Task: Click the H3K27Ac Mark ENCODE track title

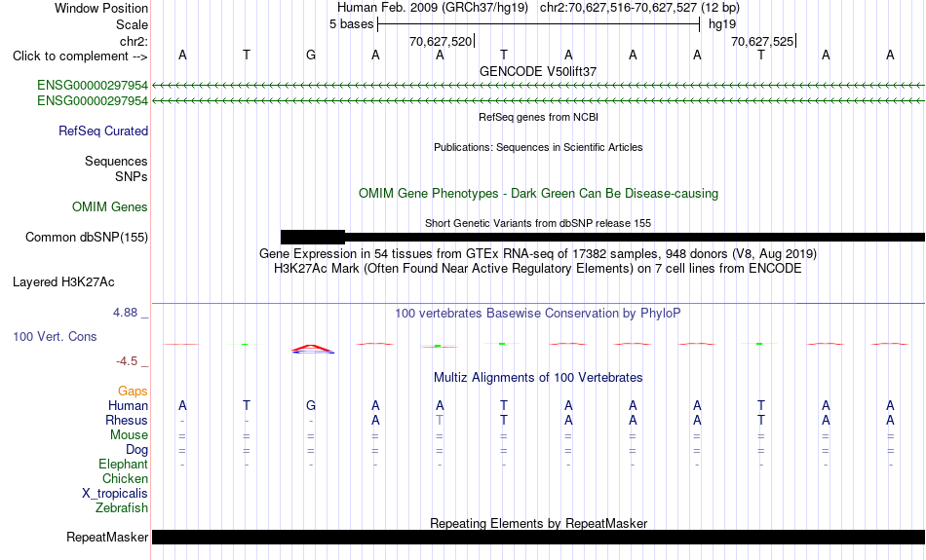Action: pyautogui.click(x=538, y=269)
